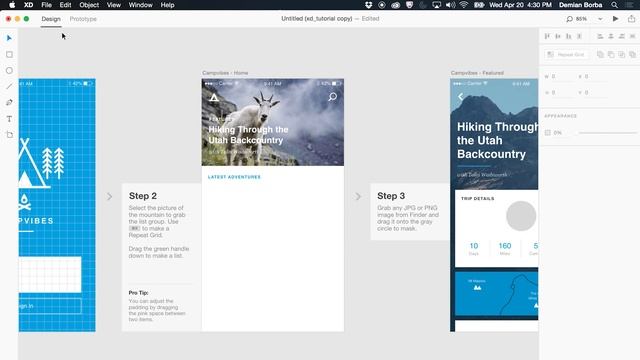Align selected objects to left edges
Image resolution: width=640 pixels, height=360 pixels.
[x=600, y=36]
